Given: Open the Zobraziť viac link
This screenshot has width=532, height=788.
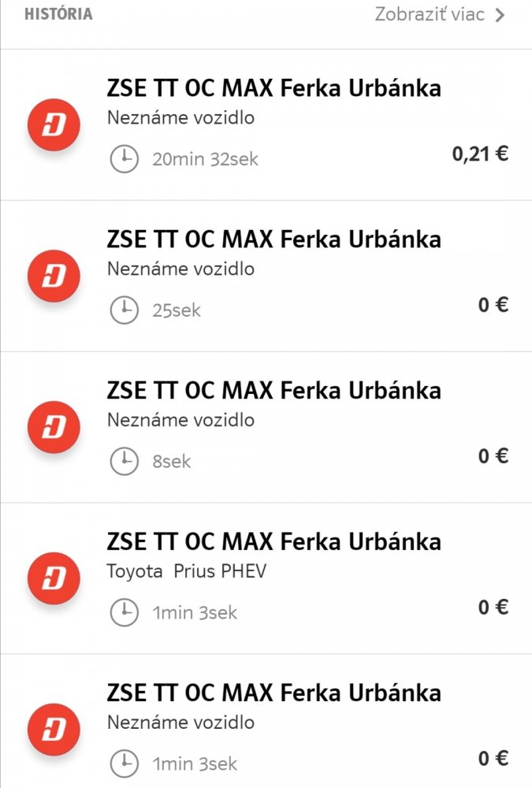Looking at the screenshot, I should coord(430,14).
